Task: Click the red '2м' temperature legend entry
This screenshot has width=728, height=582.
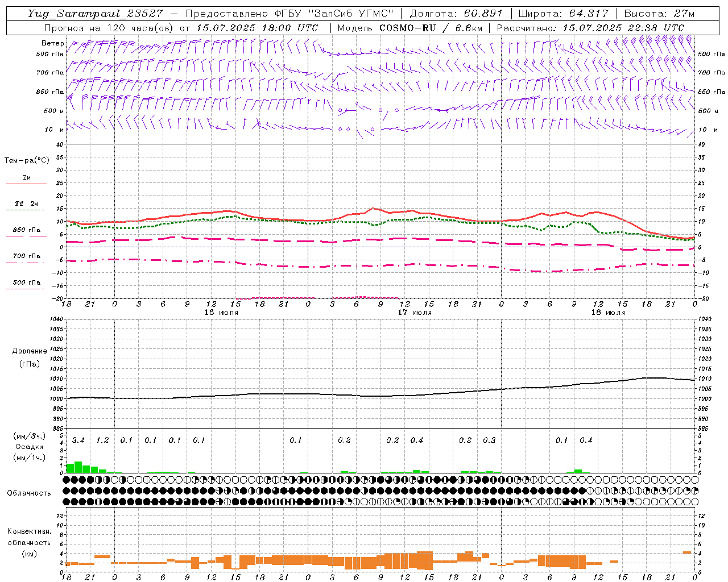Action: (x=26, y=178)
